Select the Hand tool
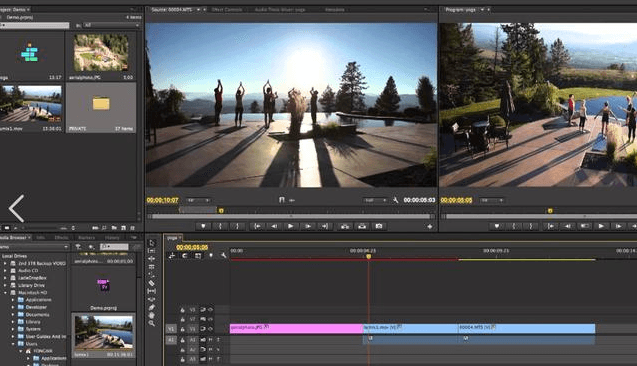Screen dimensions: 637x366 [x=152, y=315]
